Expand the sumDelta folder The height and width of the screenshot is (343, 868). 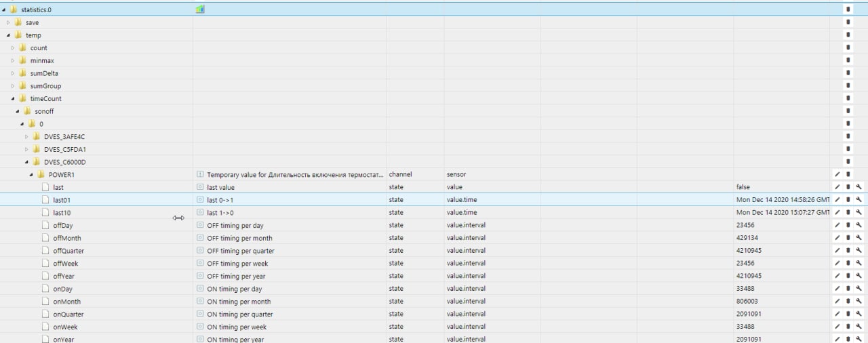13,73
